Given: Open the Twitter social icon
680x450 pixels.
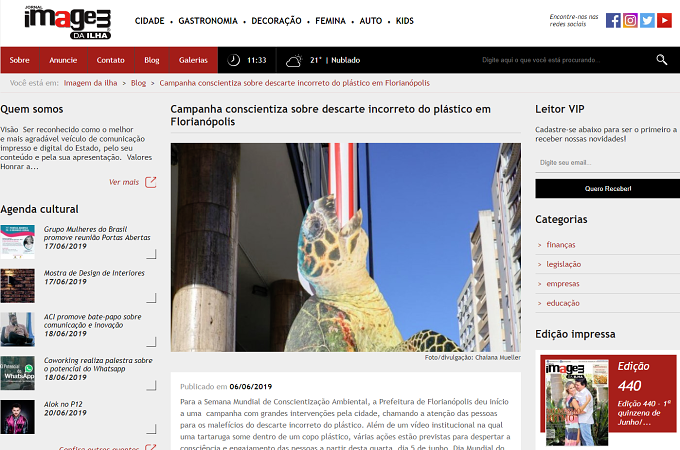Looking at the screenshot, I should pos(647,20).
